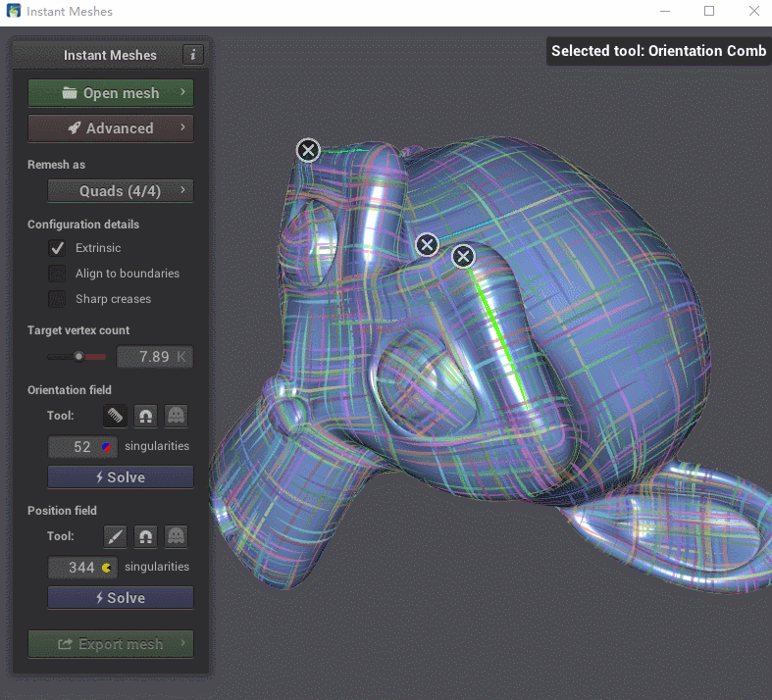
Task: Click the Instant Meshes panel header
Action: pyautogui.click(x=110, y=55)
